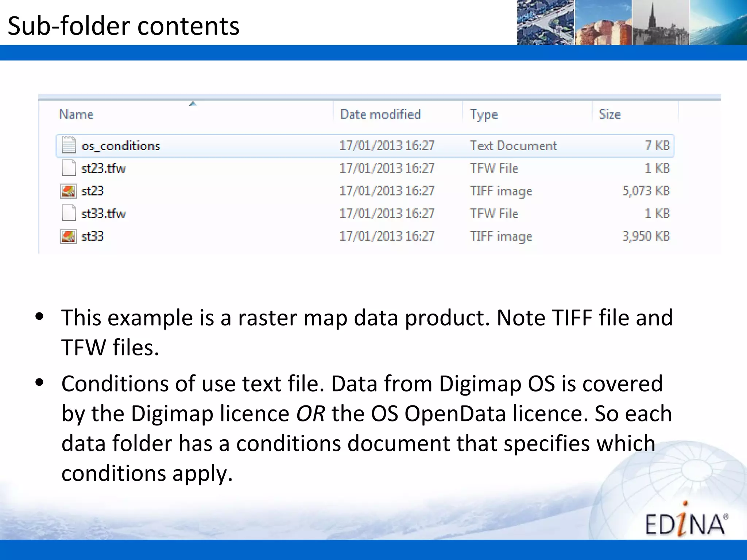Click the date modified of st23
The height and width of the screenshot is (560, 747).
pos(387,191)
